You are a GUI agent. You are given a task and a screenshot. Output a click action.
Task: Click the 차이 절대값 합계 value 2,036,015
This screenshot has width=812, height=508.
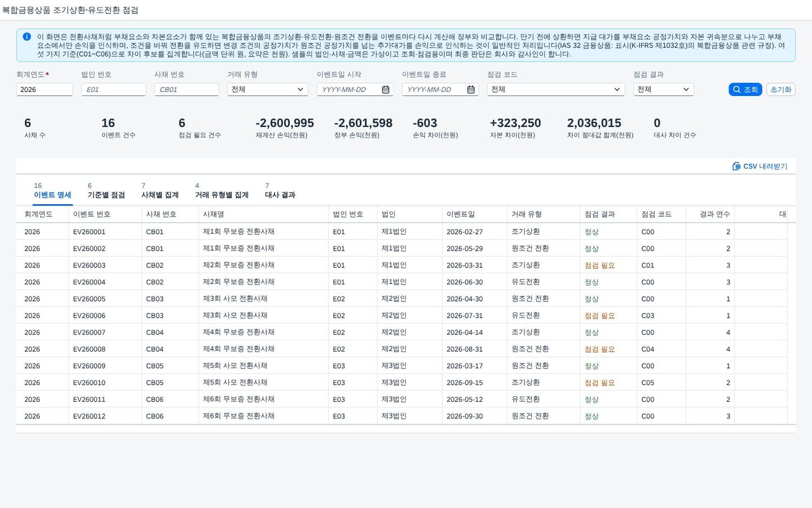[x=594, y=123]
